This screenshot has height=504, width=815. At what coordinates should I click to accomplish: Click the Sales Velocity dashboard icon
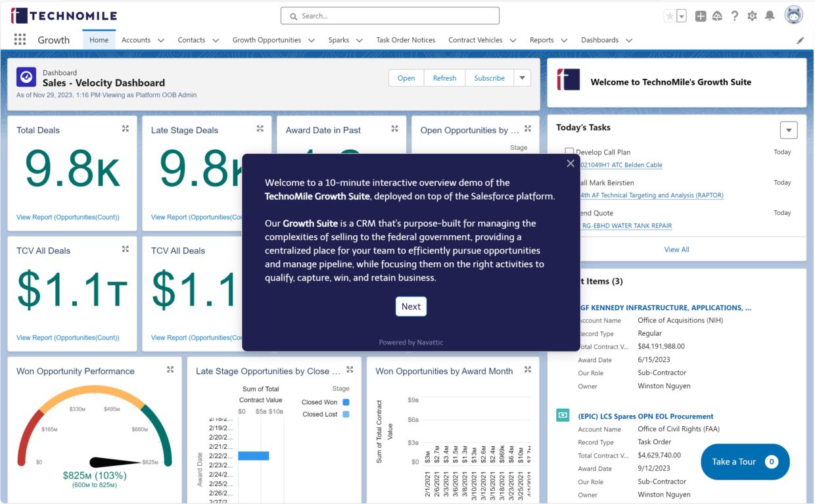26,77
